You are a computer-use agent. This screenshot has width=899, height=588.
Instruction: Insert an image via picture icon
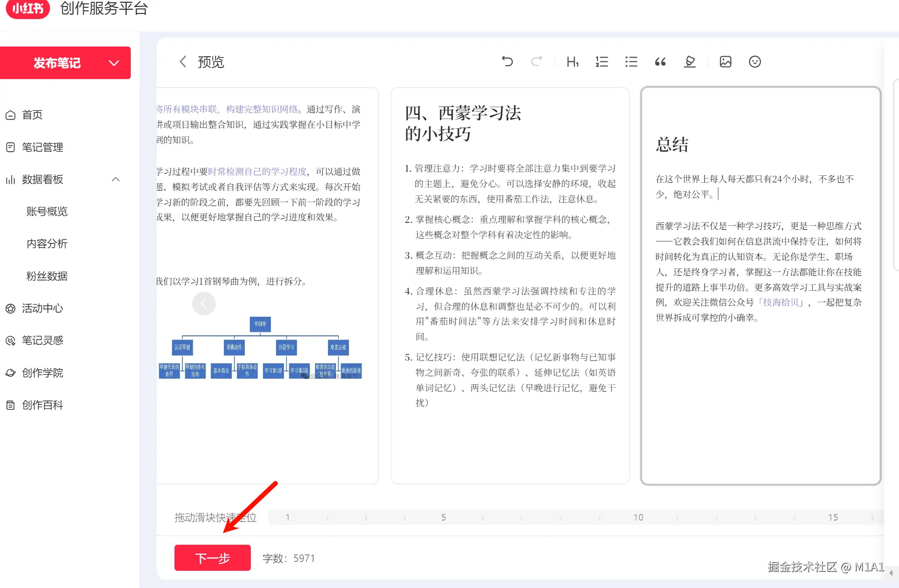click(725, 61)
